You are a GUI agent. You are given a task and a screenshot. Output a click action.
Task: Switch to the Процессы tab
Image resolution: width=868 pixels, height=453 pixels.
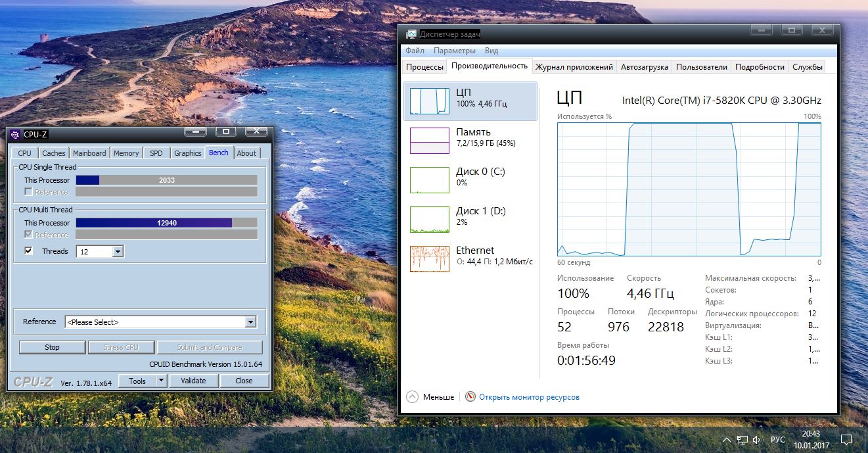(x=424, y=67)
